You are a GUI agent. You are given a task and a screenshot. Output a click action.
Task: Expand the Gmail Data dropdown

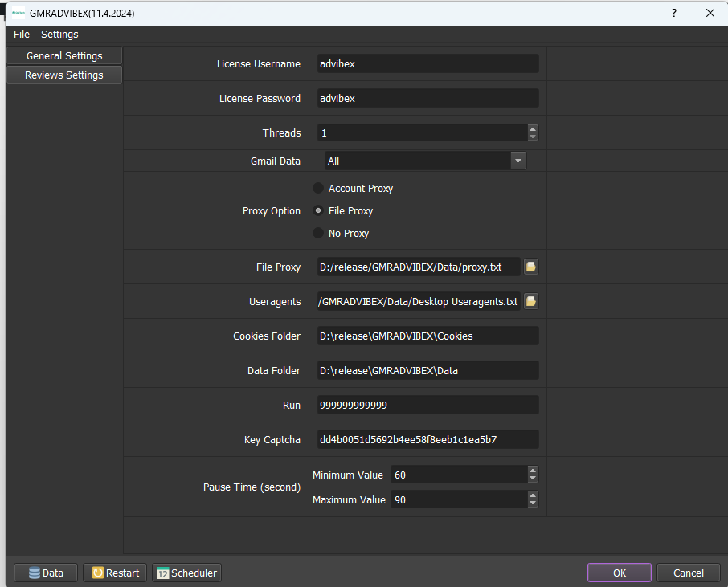point(518,161)
